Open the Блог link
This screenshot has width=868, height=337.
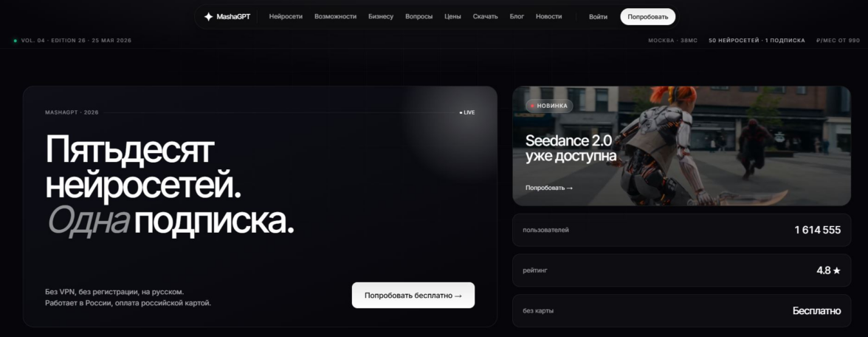[x=517, y=16]
